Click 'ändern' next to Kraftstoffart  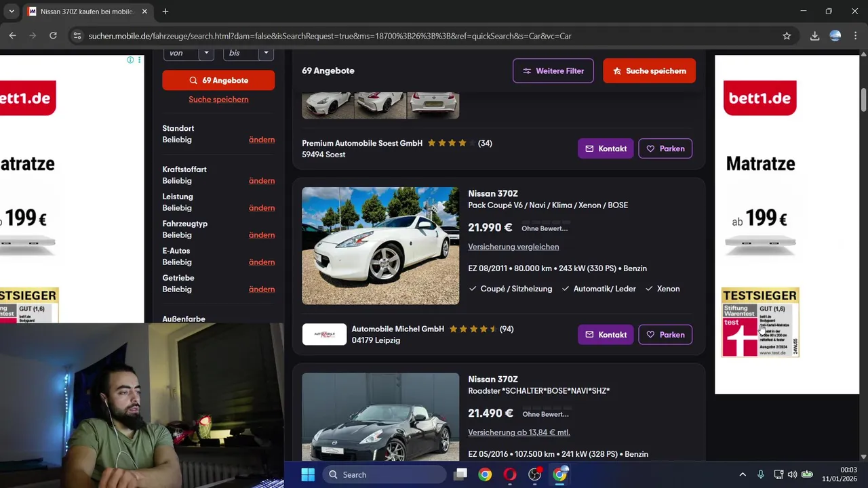(x=262, y=181)
